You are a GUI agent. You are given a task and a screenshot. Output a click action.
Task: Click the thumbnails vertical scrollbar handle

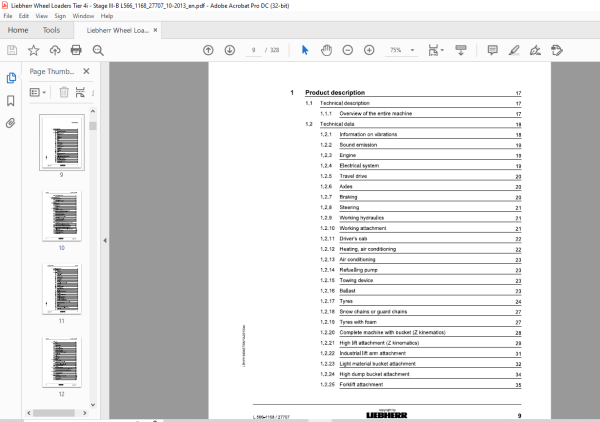tap(93, 126)
